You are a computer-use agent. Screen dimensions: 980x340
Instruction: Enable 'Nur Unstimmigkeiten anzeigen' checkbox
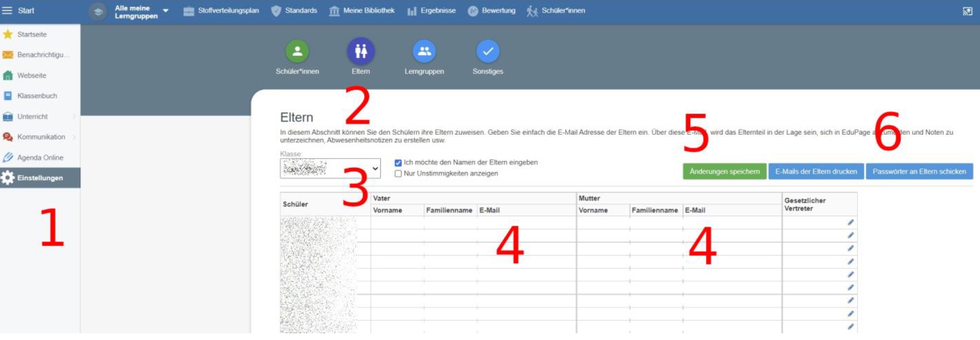pos(398,174)
